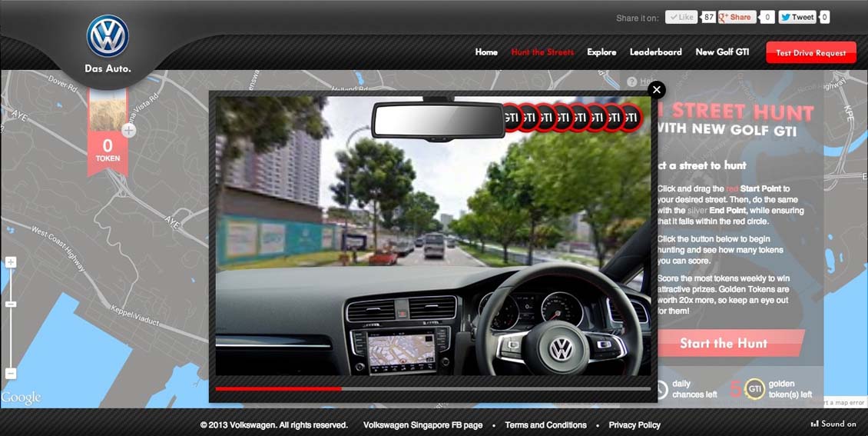Image resolution: width=868 pixels, height=436 pixels.
Task: Click the VW emblem on steering wheel
Action: (x=562, y=350)
